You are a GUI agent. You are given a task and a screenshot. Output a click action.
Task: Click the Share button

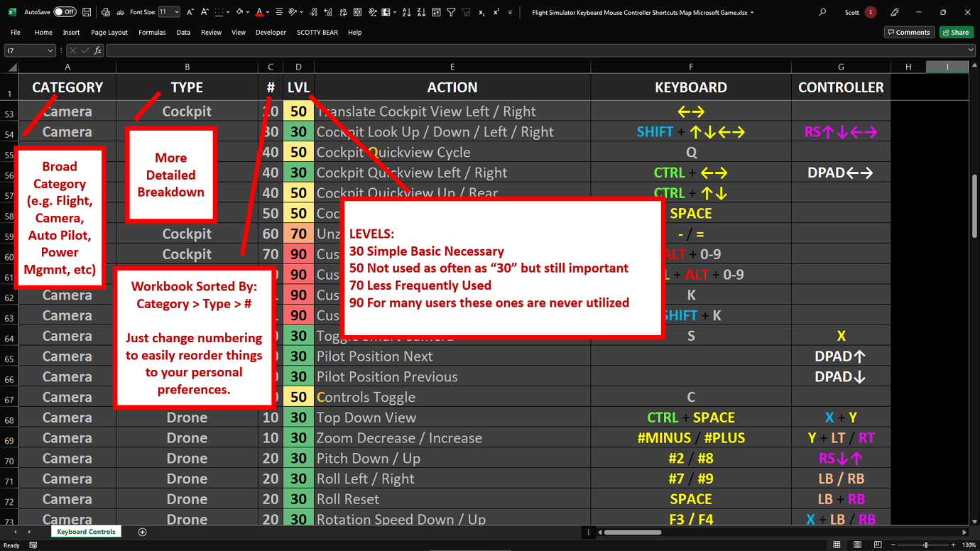[956, 32]
